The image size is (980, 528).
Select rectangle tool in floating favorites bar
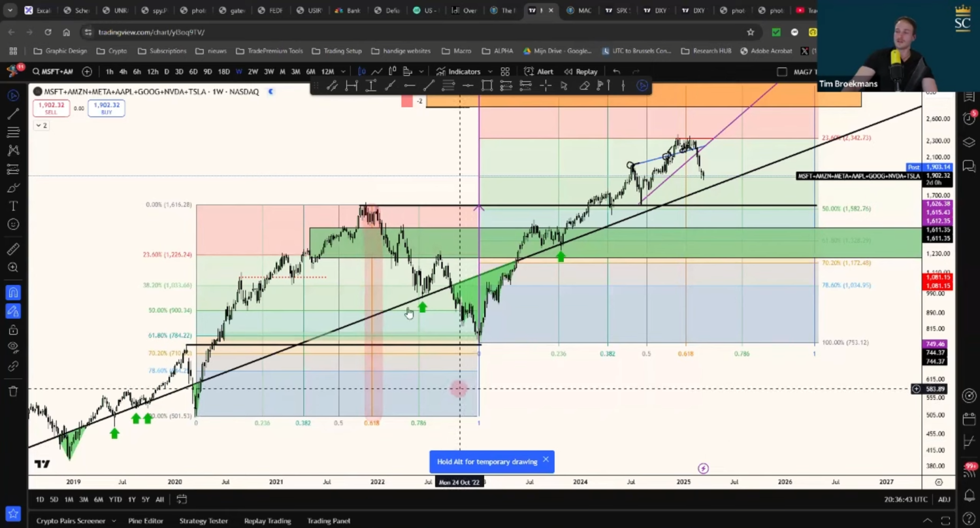click(x=487, y=86)
